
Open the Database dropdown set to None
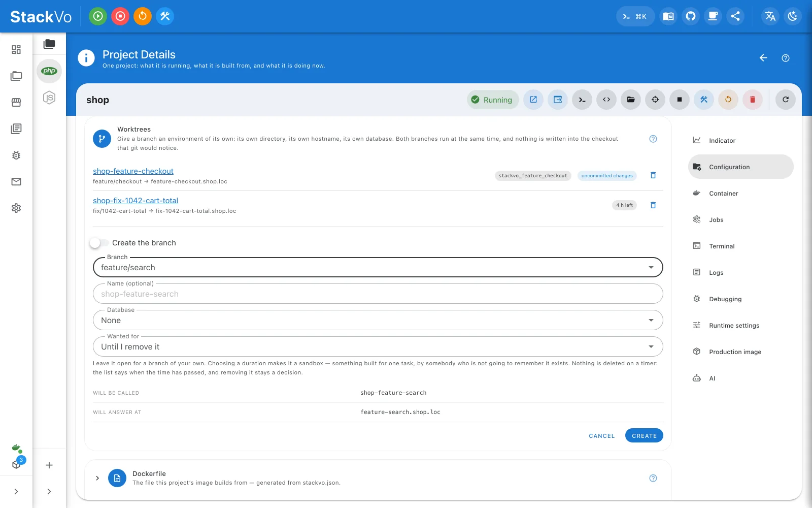[x=378, y=320]
